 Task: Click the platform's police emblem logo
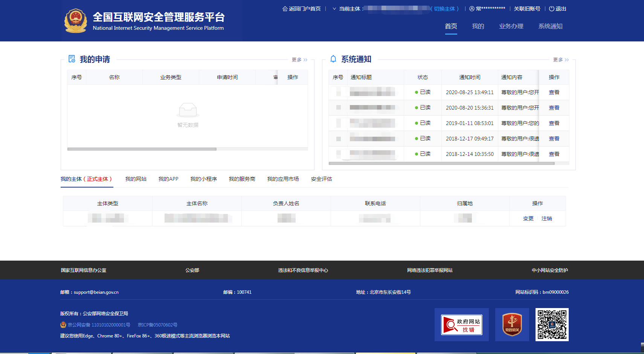coord(76,20)
